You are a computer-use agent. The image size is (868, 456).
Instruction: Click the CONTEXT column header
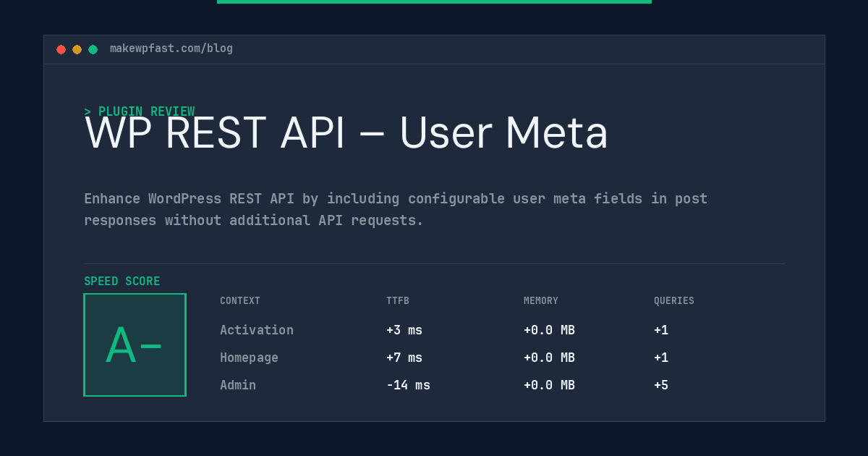click(240, 301)
